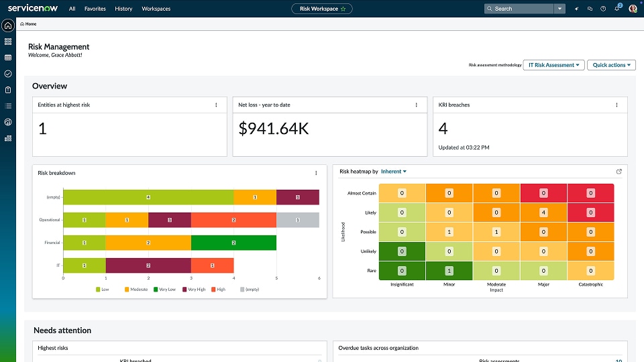The height and width of the screenshot is (362, 644).
Task: Click the sparkle icon beside the search box
Action: coord(577,9)
